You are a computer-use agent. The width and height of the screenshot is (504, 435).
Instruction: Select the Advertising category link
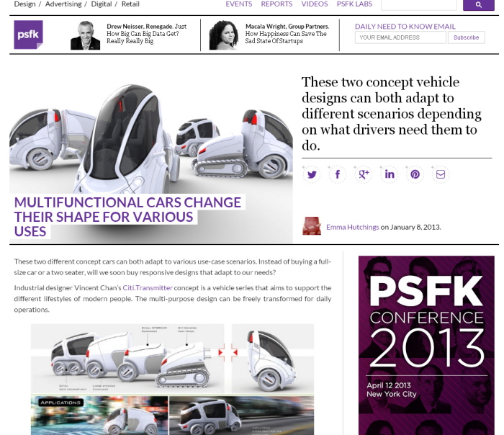click(x=63, y=4)
